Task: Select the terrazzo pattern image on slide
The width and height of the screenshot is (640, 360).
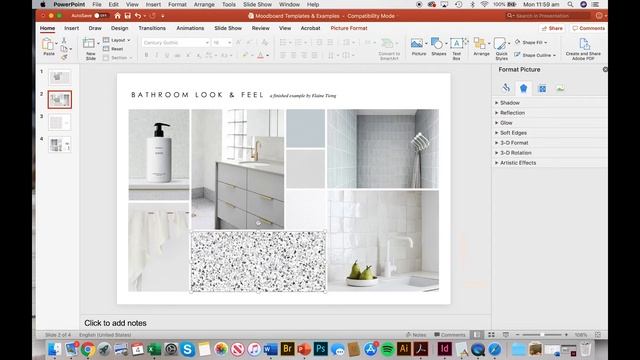Action: coord(258,262)
